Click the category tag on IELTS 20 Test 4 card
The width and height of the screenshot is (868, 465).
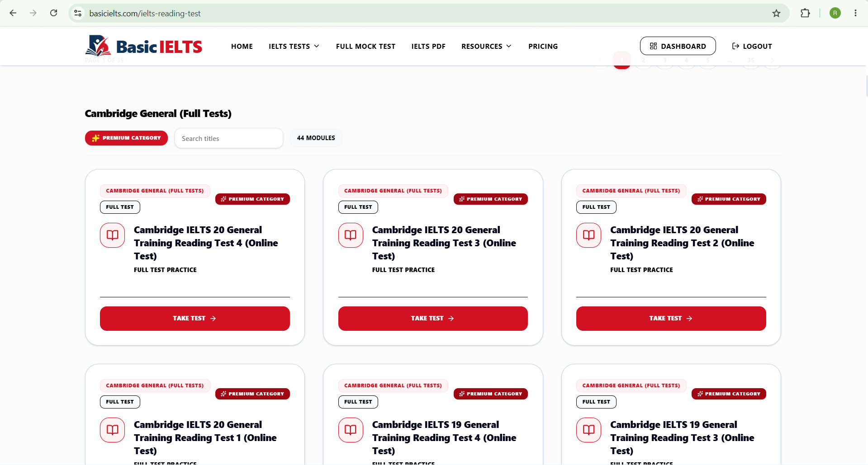tap(155, 191)
